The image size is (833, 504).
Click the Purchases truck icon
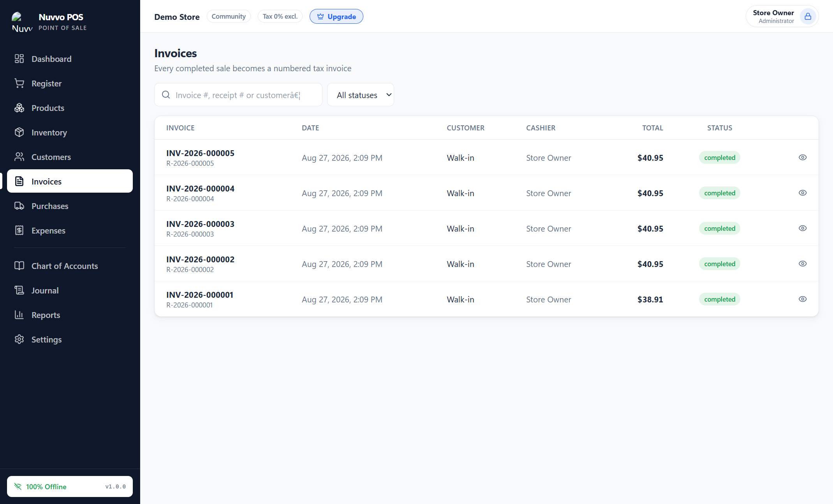coord(19,206)
